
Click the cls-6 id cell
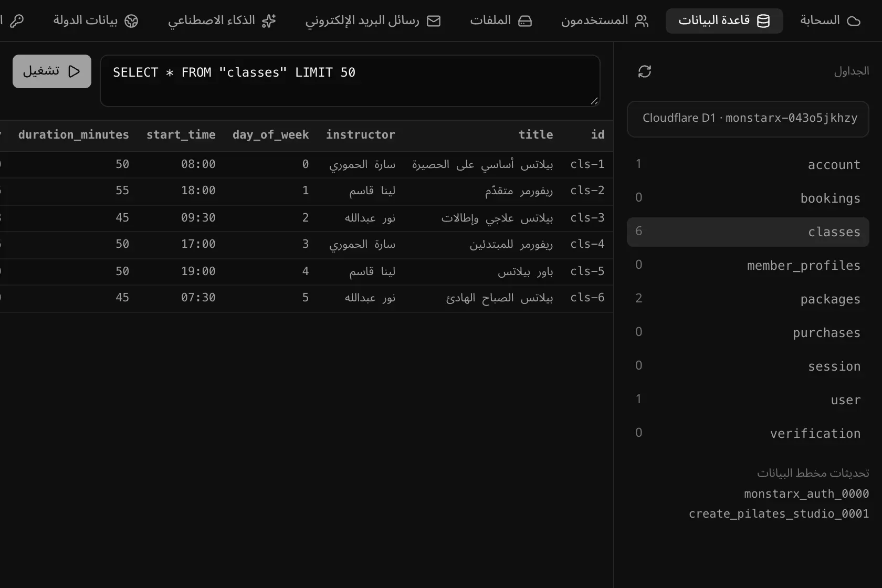coord(587,298)
